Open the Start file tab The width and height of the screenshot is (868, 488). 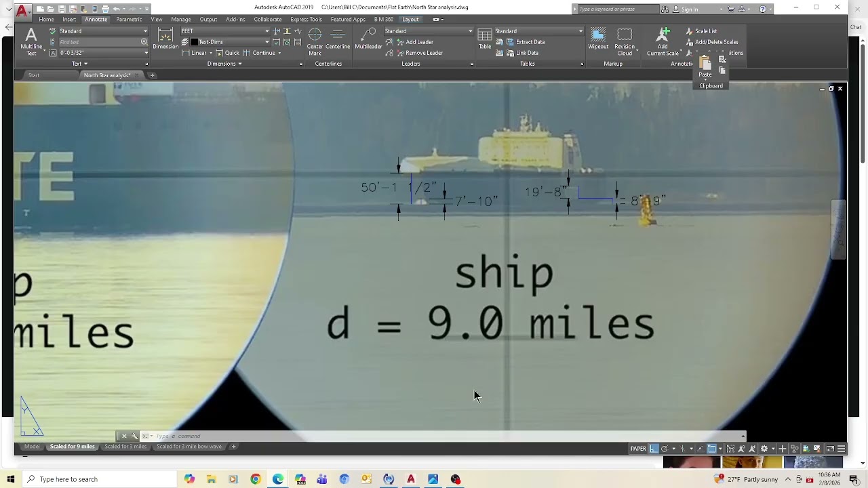(x=34, y=75)
